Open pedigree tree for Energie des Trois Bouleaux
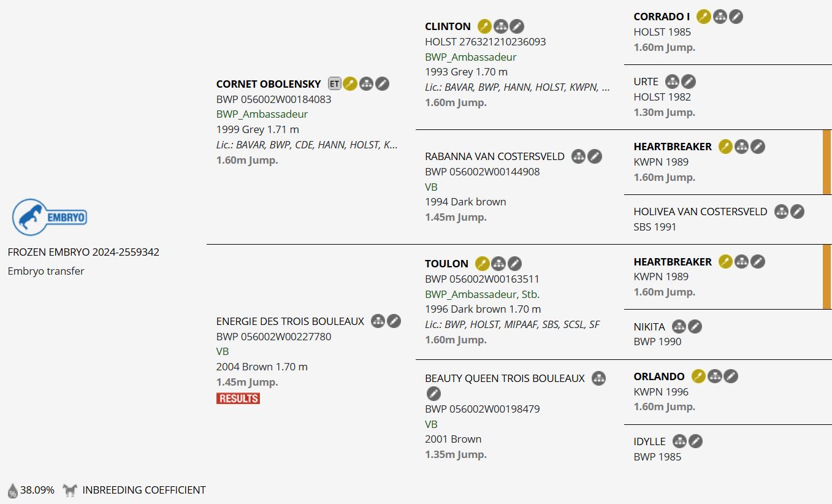The height and width of the screenshot is (504, 832). coord(378,321)
